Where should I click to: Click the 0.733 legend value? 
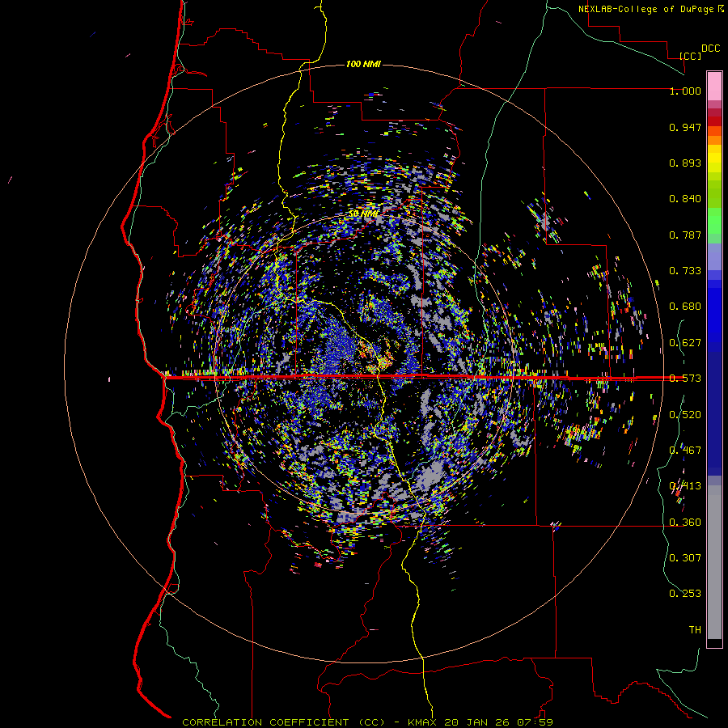tap(685, 271)
